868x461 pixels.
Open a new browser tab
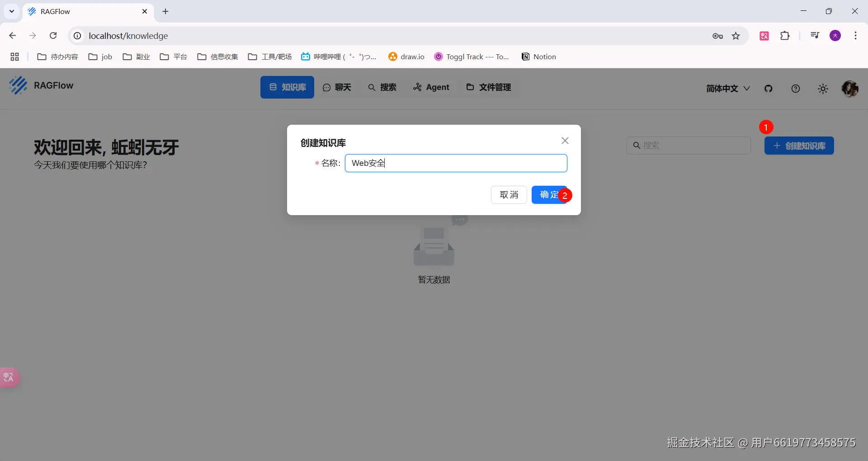point(165,11)
